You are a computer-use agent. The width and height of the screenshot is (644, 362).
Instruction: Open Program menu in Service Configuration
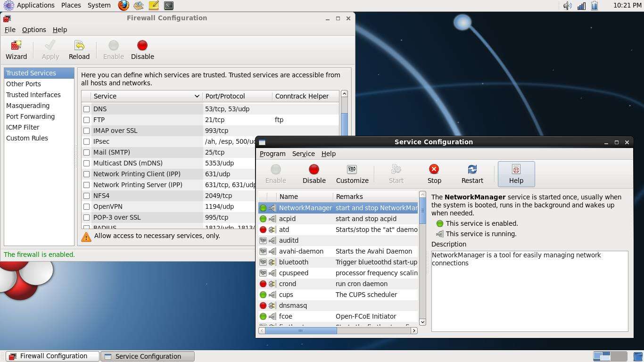(x=272, y=154)
